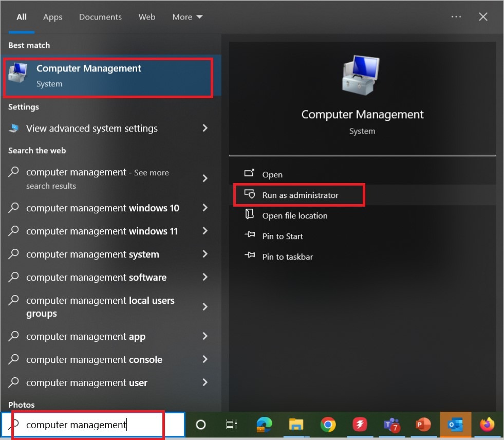Open PowerPoint from the taskbar
The image size is (504, 440).
423,425
